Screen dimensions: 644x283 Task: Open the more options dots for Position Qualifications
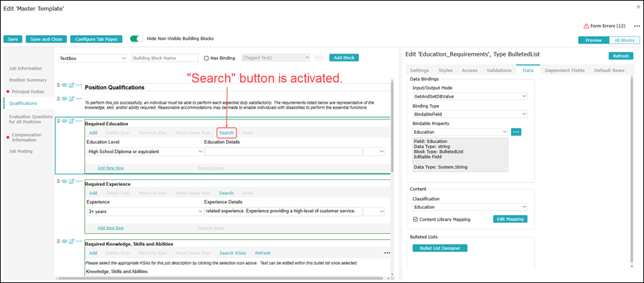tap(79, 85)
